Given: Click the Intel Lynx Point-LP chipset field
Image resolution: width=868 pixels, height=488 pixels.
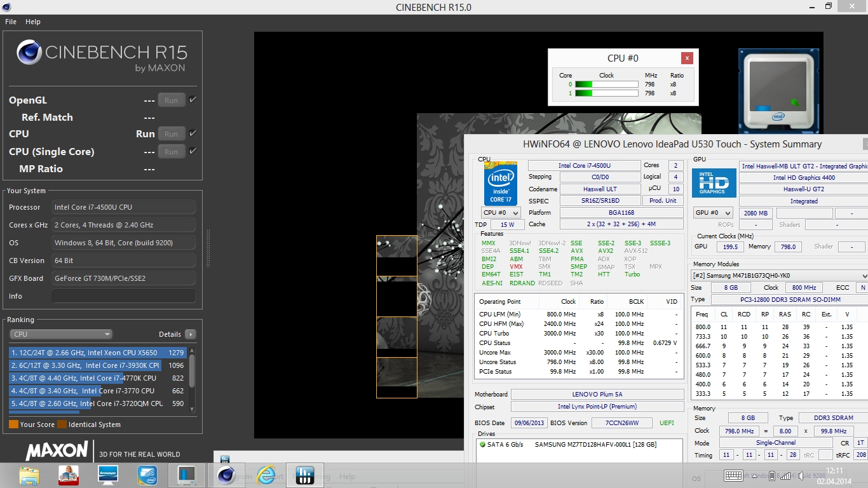Looking at the screenshot, I should coord(597,407).
